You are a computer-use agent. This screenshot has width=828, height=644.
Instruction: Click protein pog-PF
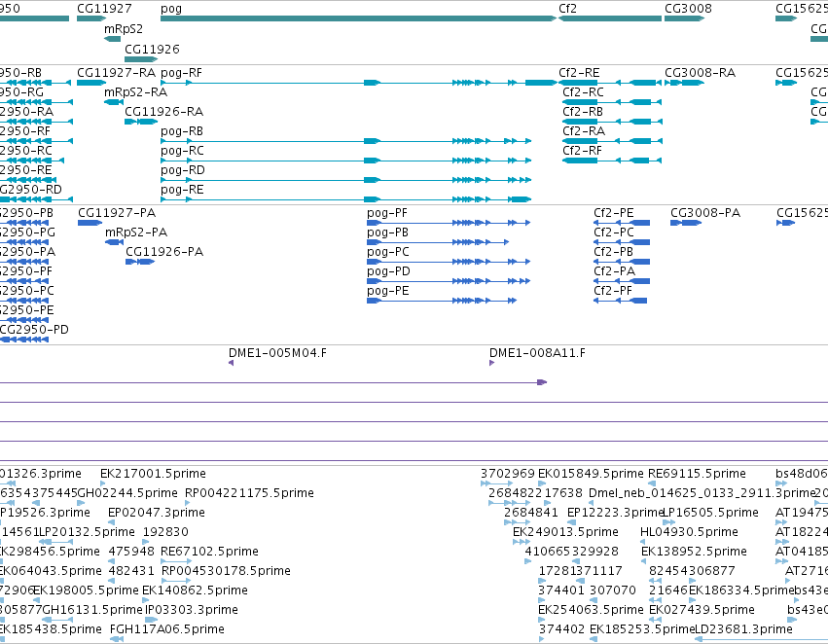coord(449,223)
